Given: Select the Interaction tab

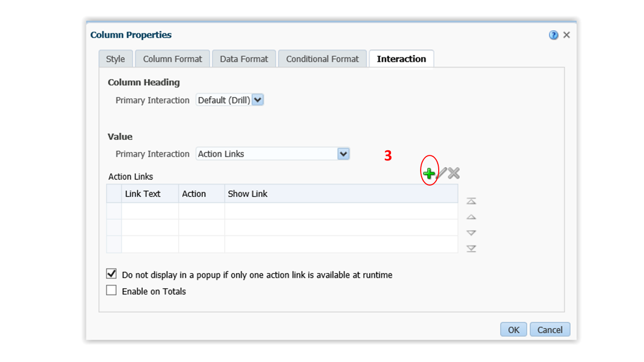Looking at the screenshot, I should pos(401,59).
